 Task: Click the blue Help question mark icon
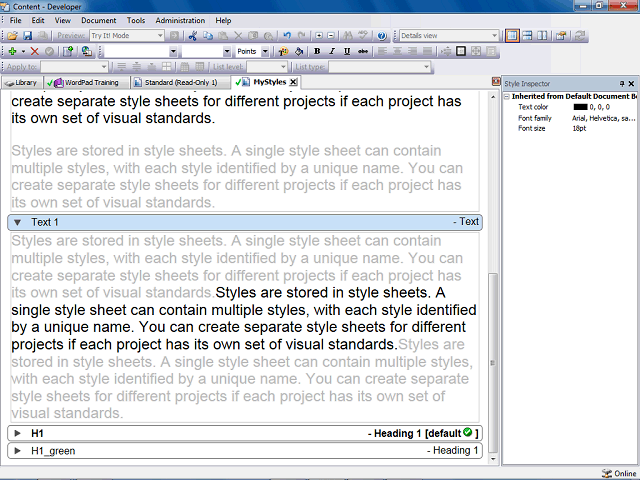click(382, 36)
